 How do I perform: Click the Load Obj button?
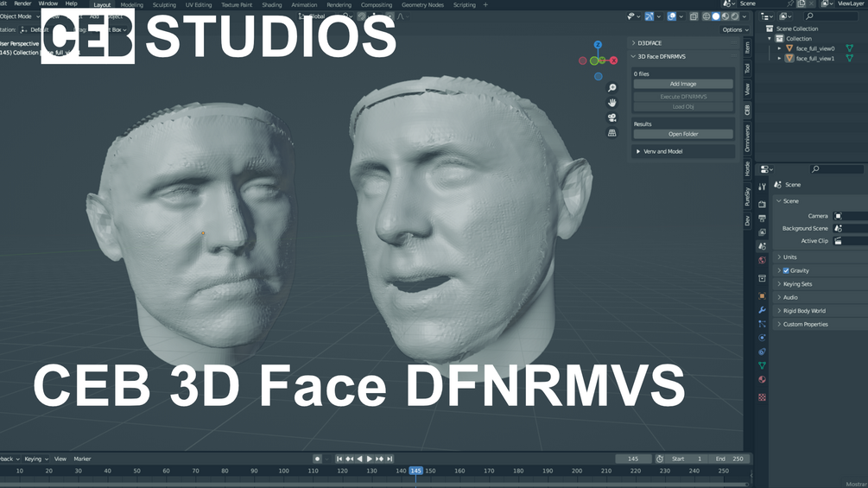coord(683,107)
